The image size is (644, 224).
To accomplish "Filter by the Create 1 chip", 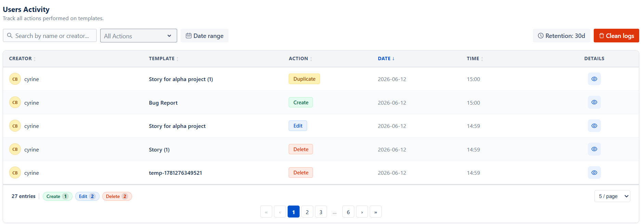I will point(57,196).
